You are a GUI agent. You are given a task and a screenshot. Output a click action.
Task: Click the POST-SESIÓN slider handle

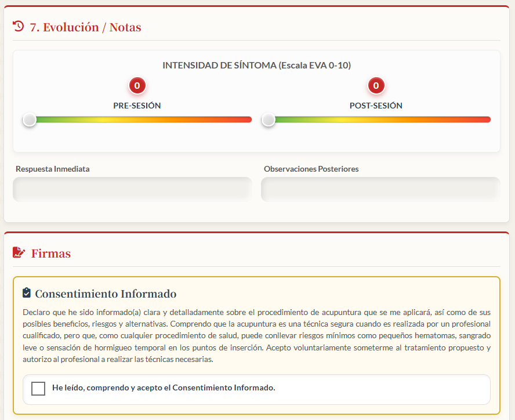click(x=269, y=120)
